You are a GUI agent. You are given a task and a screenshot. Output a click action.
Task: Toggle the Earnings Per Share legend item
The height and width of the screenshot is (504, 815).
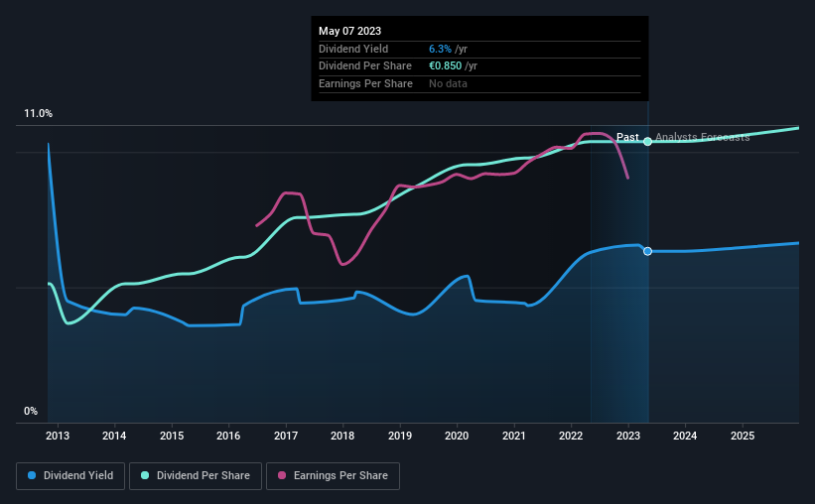333,476
